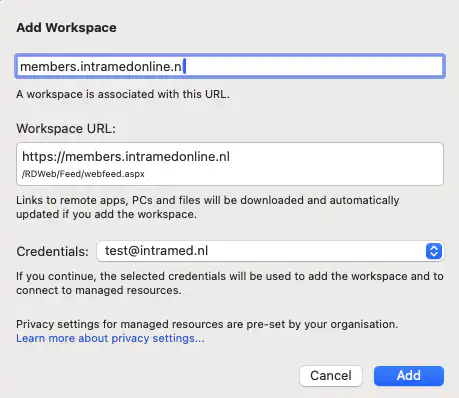Click the Credentials: label
Screen dimensions: 459x398
[x=53, y=251]
